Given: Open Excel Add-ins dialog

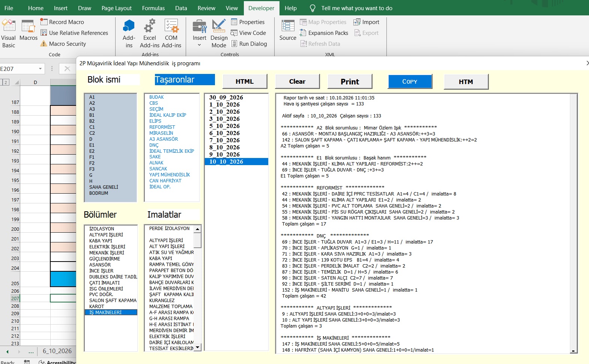Looking at the screenshot, I should (150, 34).
